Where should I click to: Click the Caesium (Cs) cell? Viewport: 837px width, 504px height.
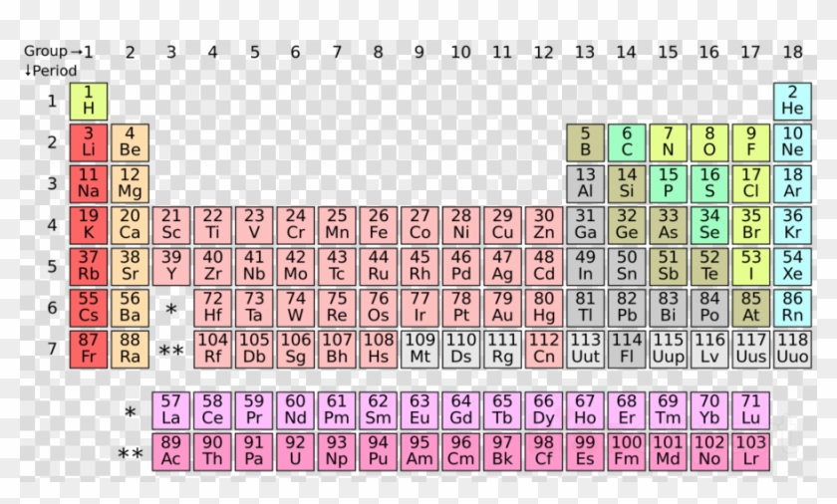point(89,308)
